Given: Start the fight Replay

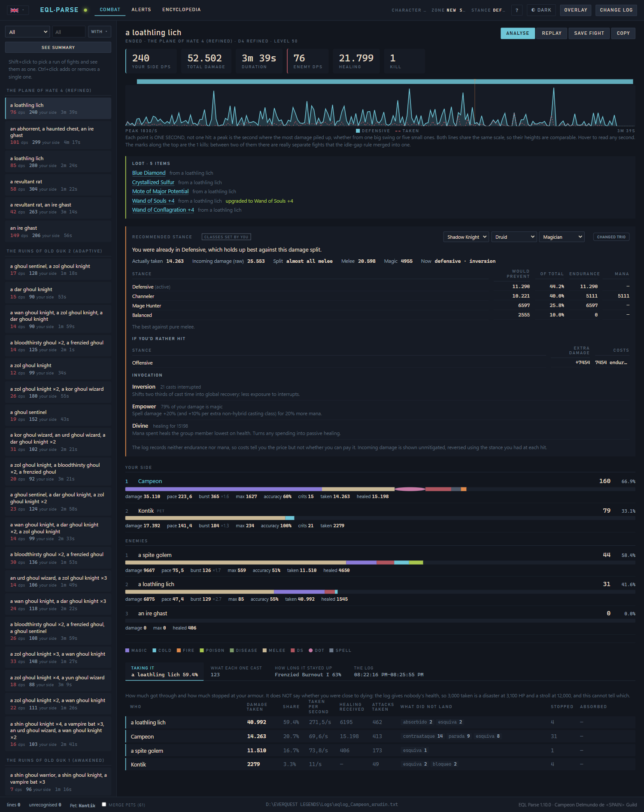Looking at the screenshot, I should [552, 33].
